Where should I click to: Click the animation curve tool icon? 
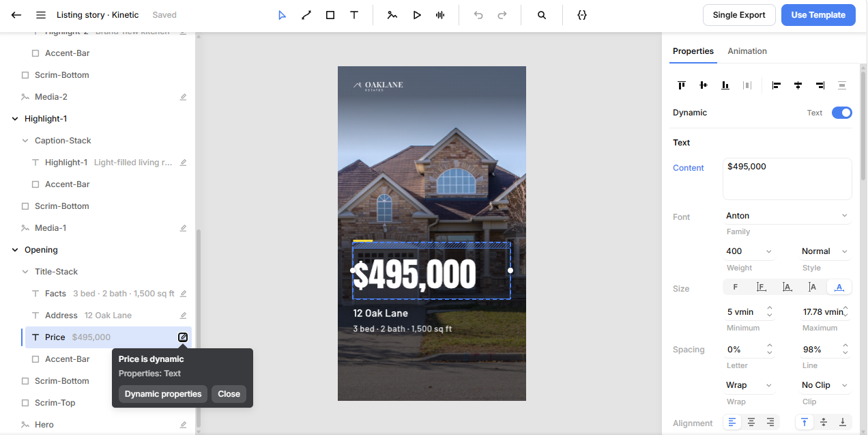click(392, 15)
